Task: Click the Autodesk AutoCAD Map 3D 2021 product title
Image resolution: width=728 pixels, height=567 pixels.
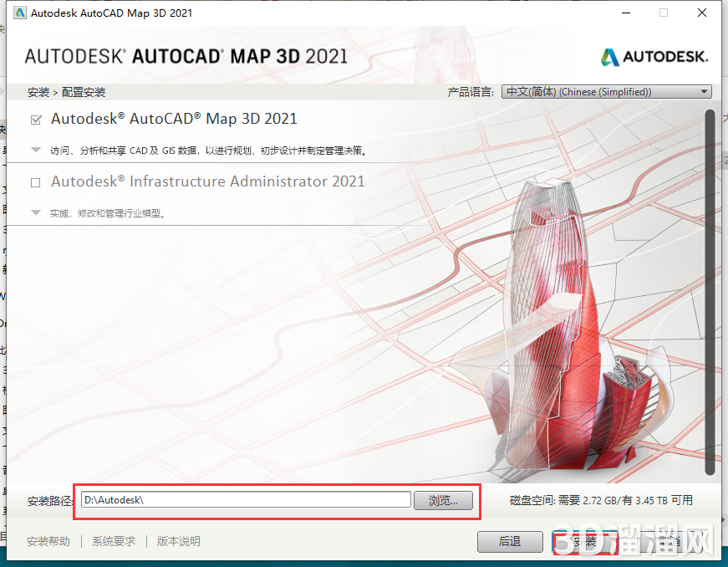Action: point(176,119)
